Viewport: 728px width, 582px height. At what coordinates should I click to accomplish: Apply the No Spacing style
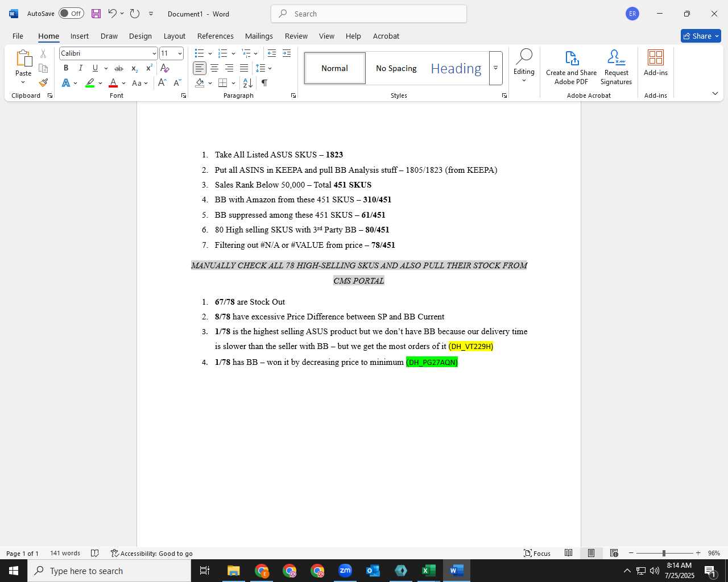(x=396, y=68)
